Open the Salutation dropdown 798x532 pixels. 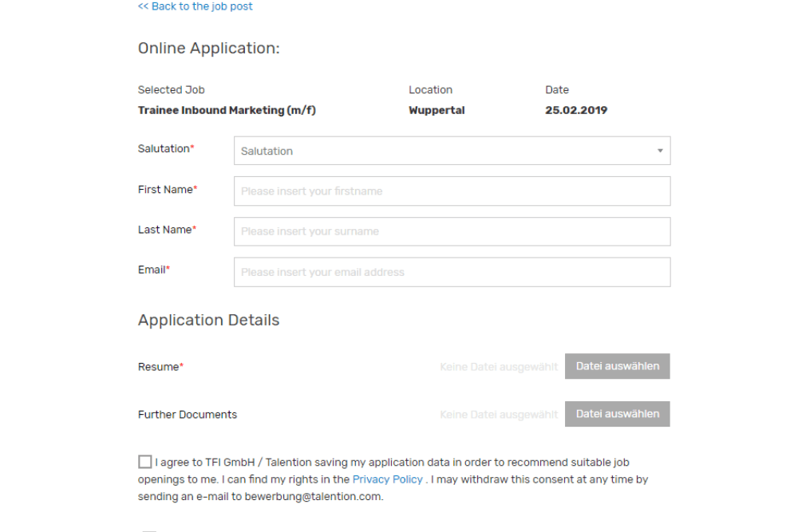coord(452,151)
